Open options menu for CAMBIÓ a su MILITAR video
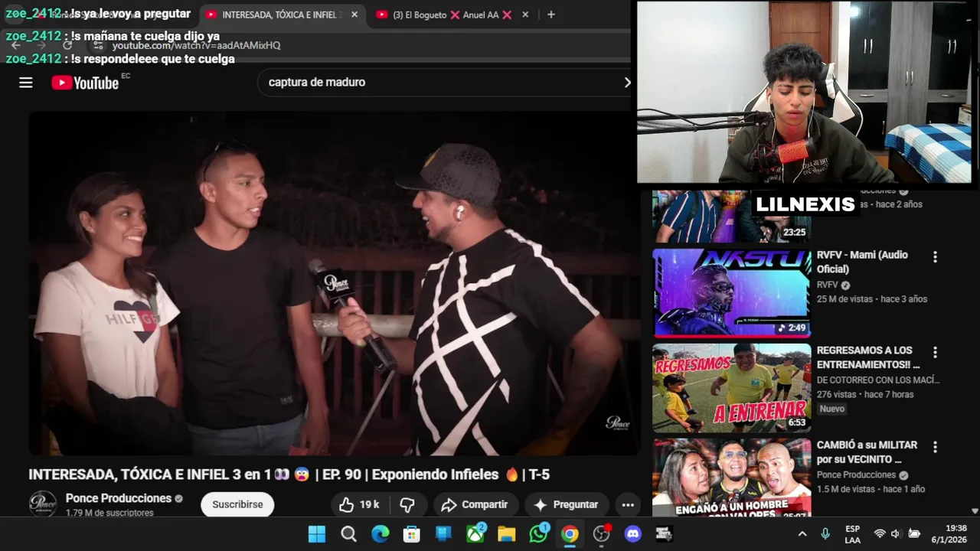Viewport: 980px width, 551px height. tap(935, 447)
